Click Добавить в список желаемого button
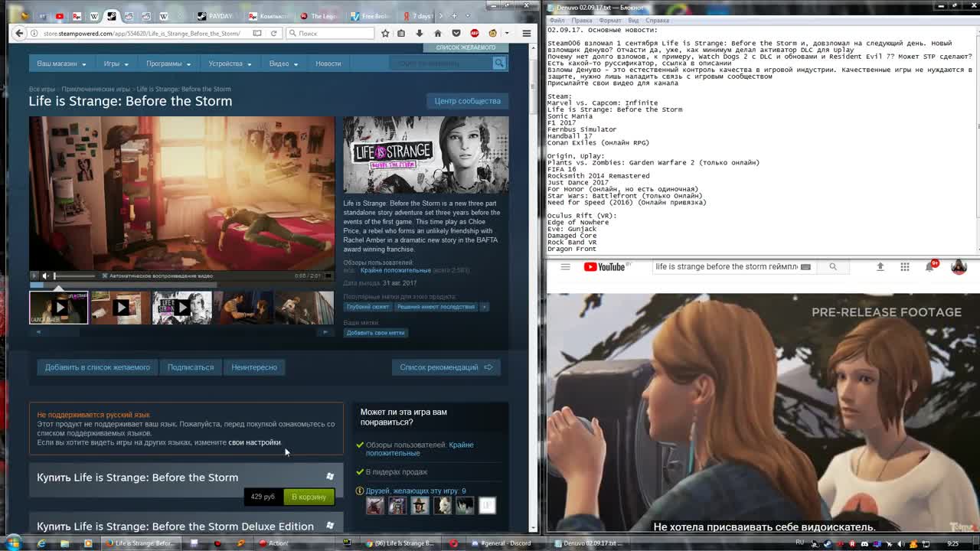The width and height of the screenshot is (980, 551). pyautogui.click(x=97, y=367)
